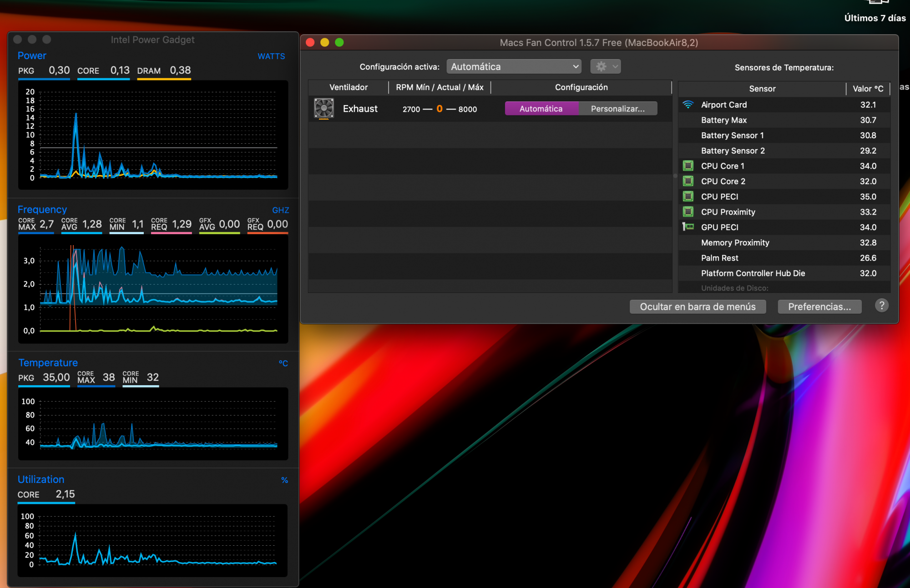This screenshot has width=910, height=588.
Task: Open the Configuración activa Automática dropdown
Action: [x=514, y=66]
